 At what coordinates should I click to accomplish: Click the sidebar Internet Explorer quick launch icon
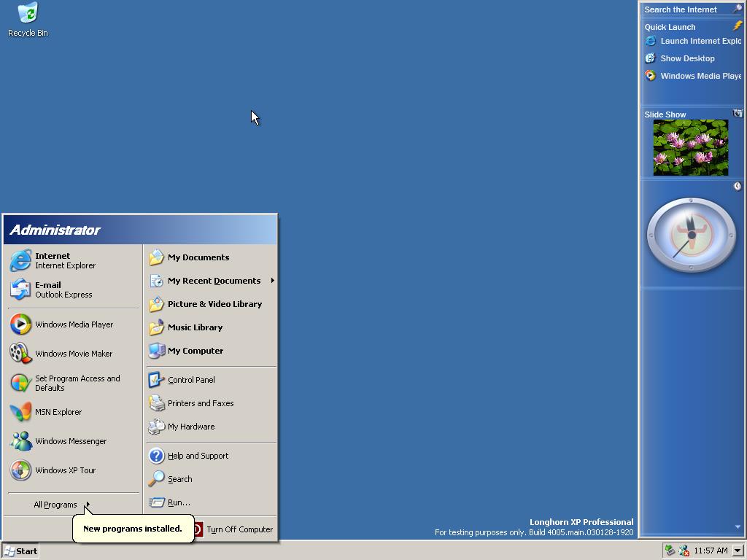pos(650,41)
